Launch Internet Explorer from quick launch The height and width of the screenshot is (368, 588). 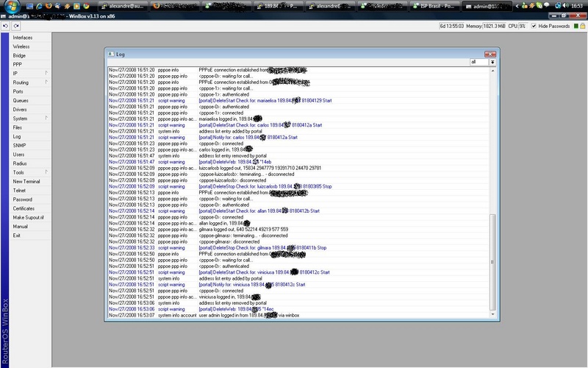coord(39,6)
